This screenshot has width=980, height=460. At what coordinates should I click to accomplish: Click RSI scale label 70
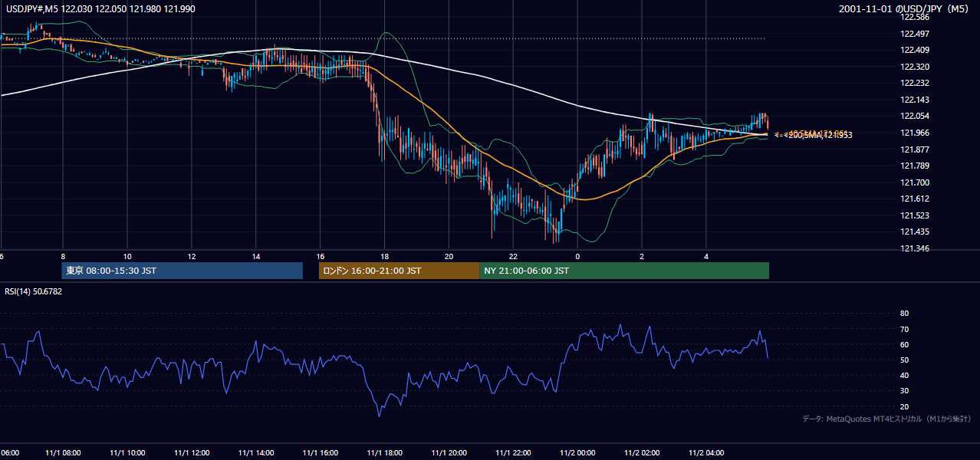tap(904, 329)
